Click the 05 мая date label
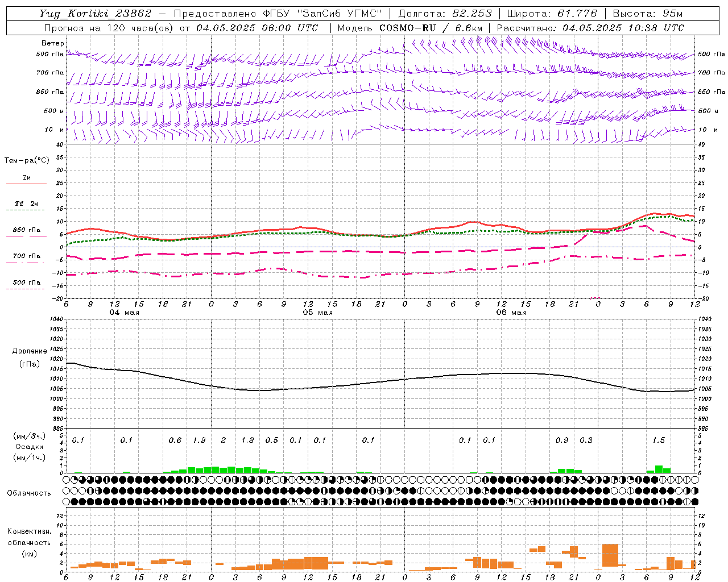 317,313
